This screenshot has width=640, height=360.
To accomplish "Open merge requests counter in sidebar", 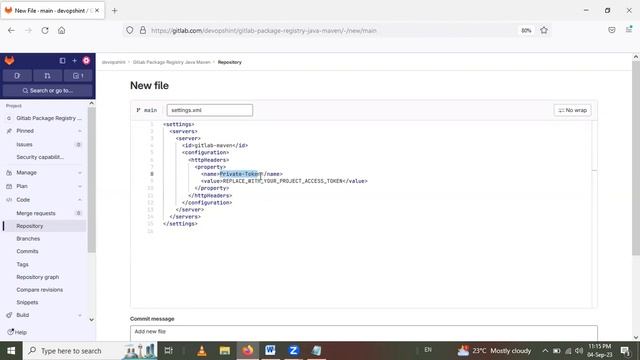I will point(47,76).
